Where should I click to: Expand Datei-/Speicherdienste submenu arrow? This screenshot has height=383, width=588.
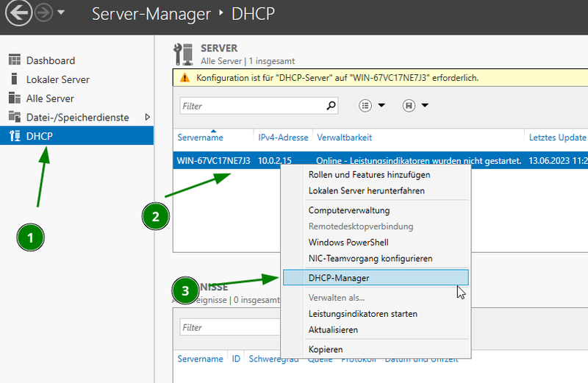147,117
